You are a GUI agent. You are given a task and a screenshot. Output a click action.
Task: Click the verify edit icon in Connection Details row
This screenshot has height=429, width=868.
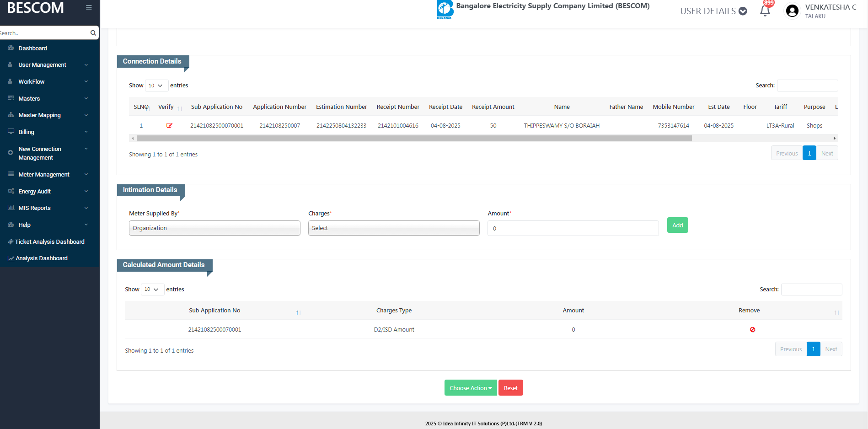169,125
